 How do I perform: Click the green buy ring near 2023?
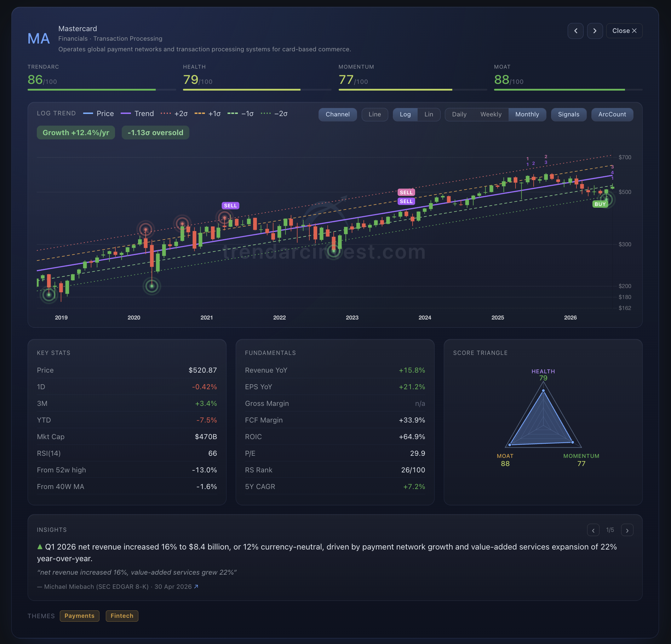333,251
